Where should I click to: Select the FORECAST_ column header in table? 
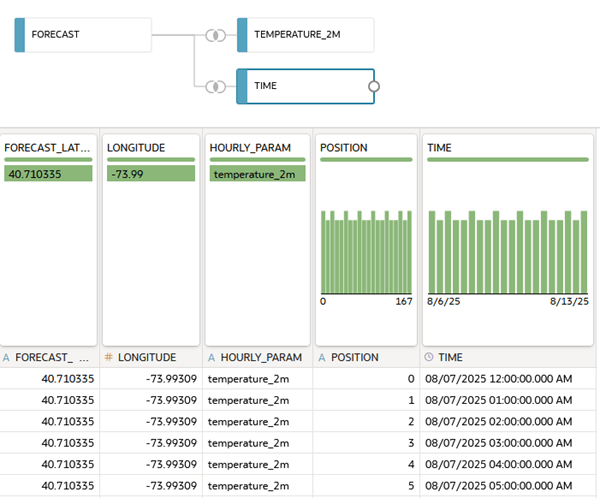point(50,358)
